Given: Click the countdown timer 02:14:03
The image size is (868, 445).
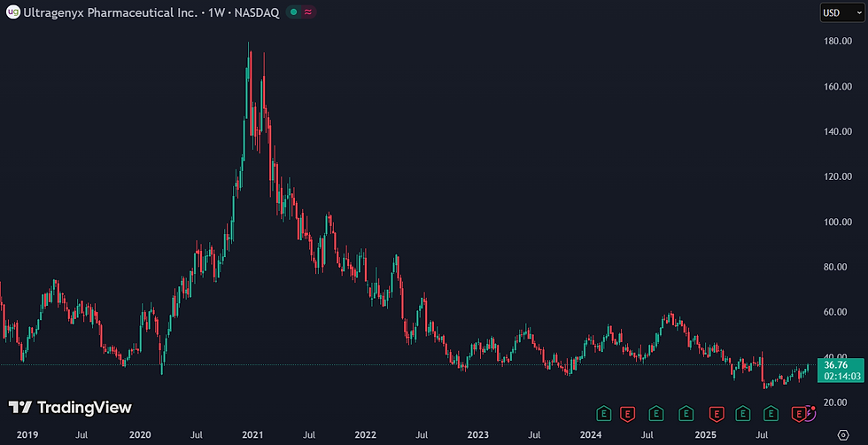Looking at the screenshot, I should pyautogui.click(x=842, y=376).
